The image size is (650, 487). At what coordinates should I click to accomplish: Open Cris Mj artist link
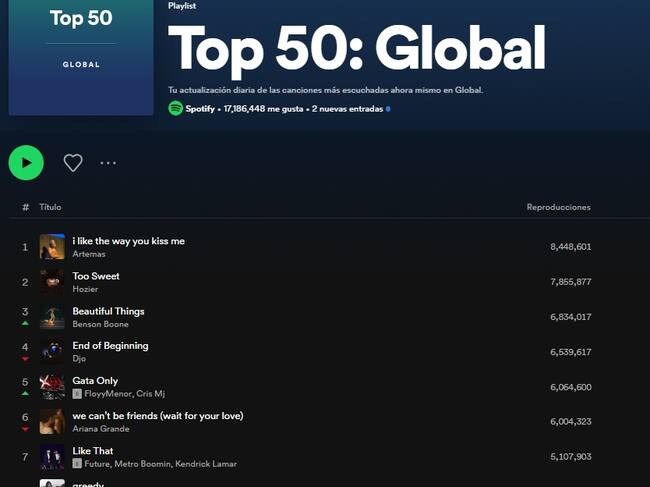tap(151, 394)
